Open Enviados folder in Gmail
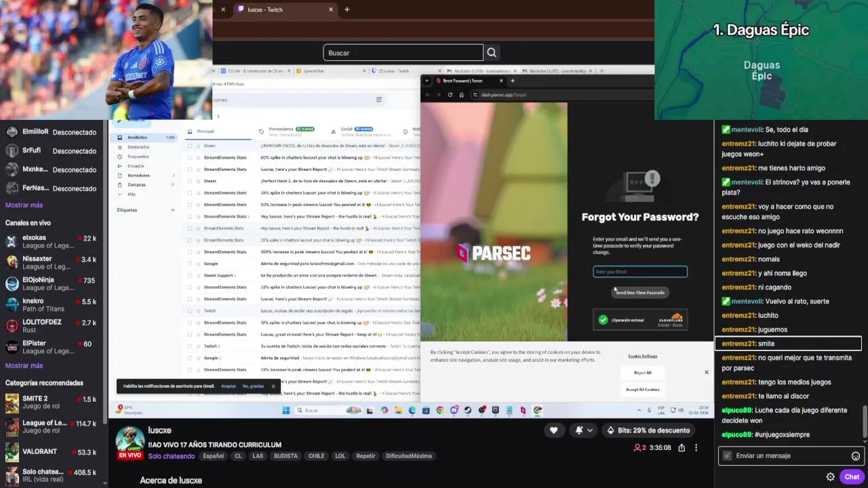The image size is (868, 488). tap(136, 166)
